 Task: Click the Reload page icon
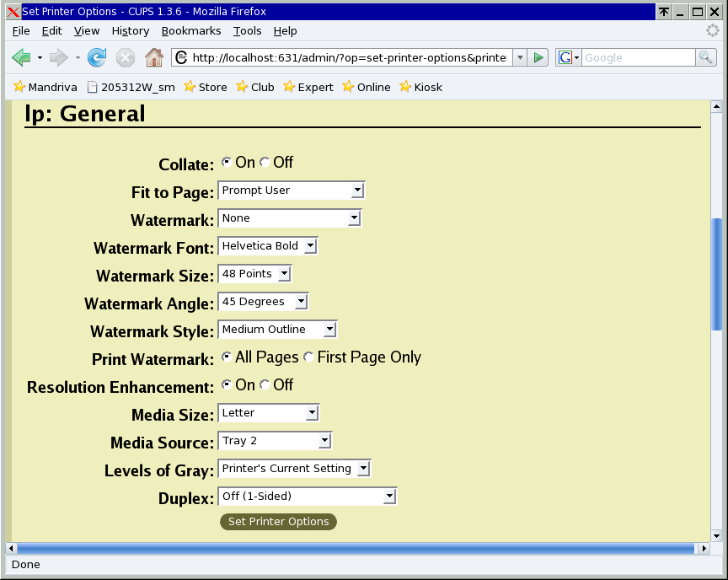tap(96, 57)
